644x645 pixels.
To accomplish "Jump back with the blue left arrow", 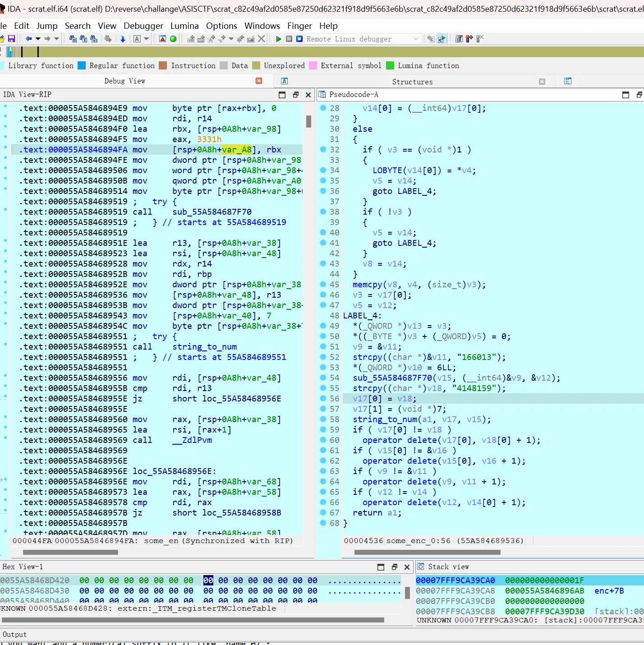I will pos(29,39).
